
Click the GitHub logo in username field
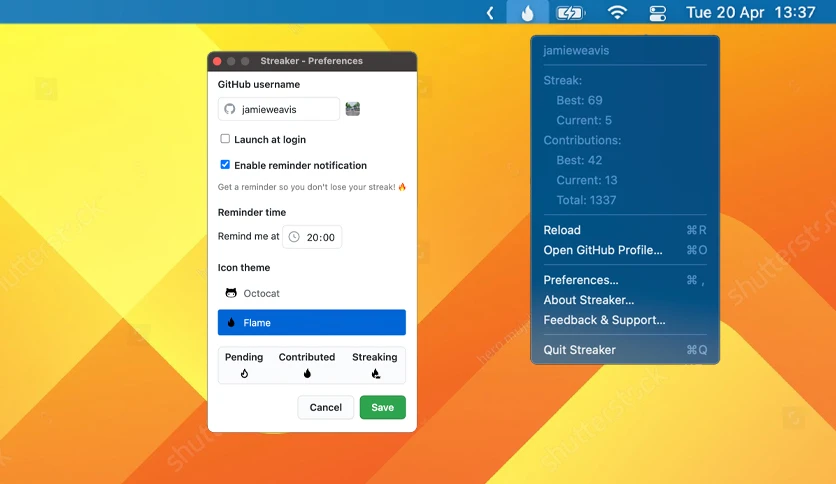[x=230, y=109]
